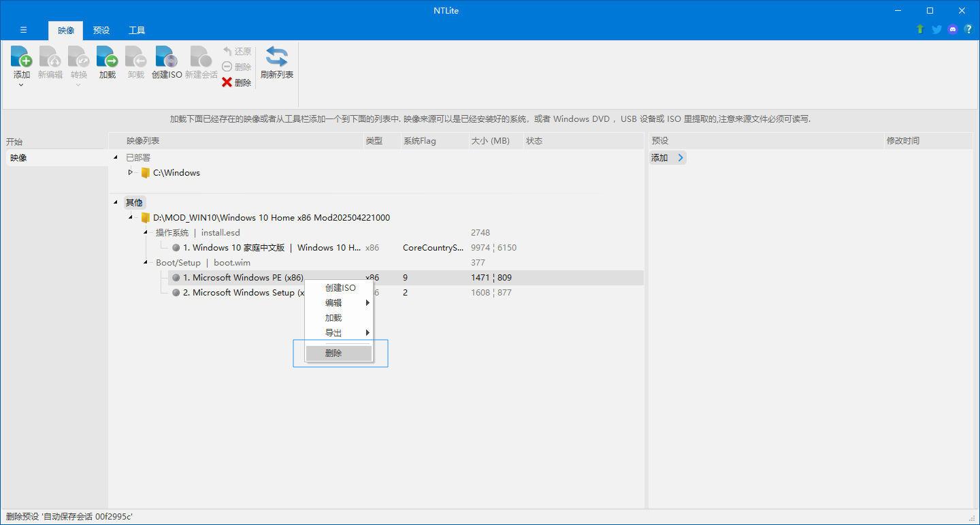980x525 pixels.
Task: Click the 卸载 unload toolbar icon
Action: 136,56
